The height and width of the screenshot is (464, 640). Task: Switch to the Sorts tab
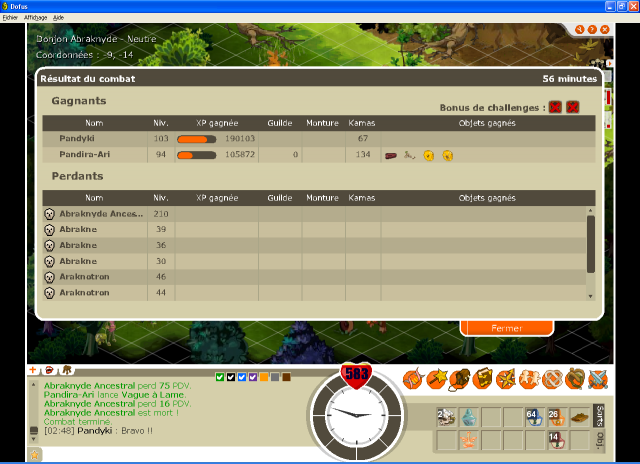coord(599,415)
